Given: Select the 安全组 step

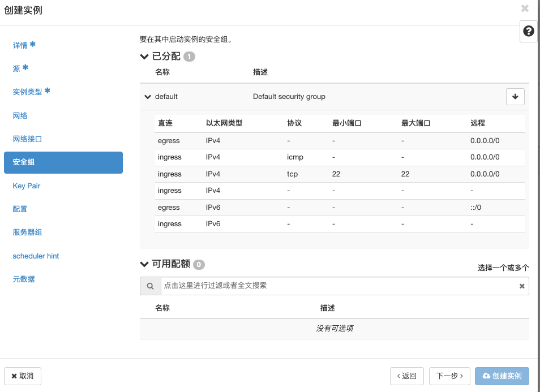Looking at the screenshot, I should pos(63,162).
